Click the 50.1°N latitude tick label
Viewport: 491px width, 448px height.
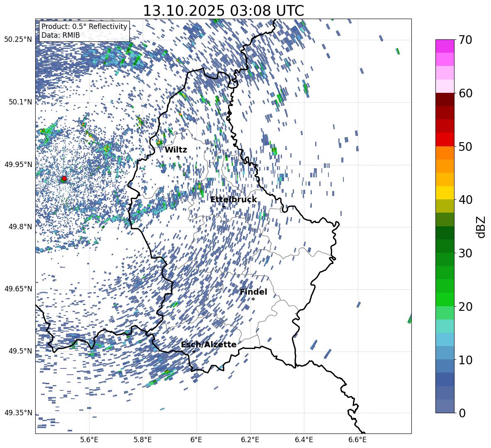pos(20,102)
